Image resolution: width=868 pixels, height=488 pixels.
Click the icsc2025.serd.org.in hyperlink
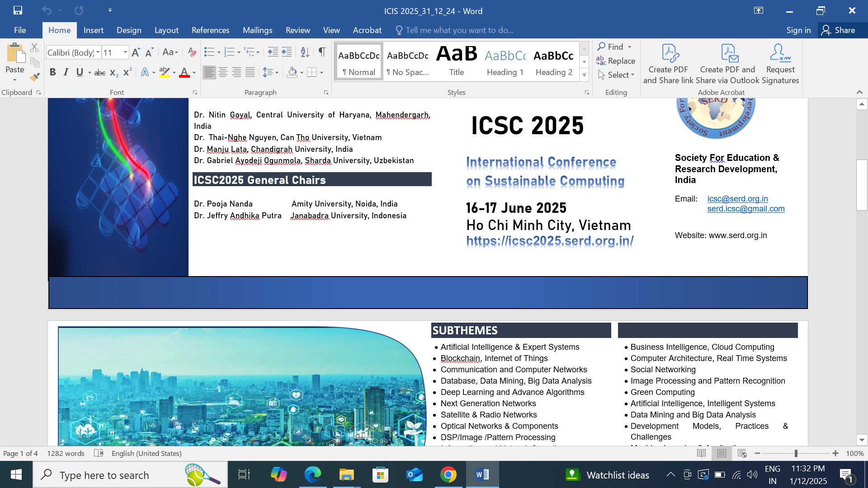(x=550, y=241)
